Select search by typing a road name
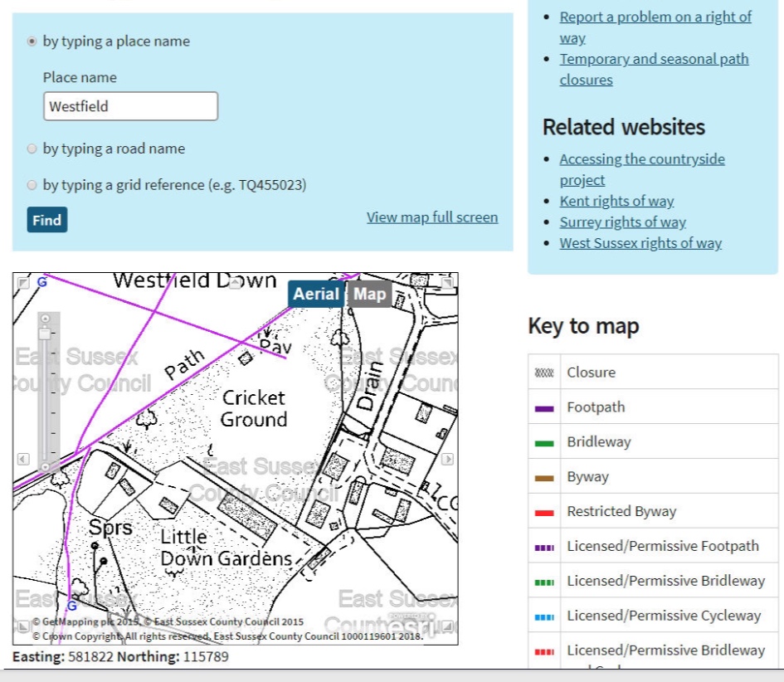The height and width of the screenshot is (682, 784). point(32,149)
